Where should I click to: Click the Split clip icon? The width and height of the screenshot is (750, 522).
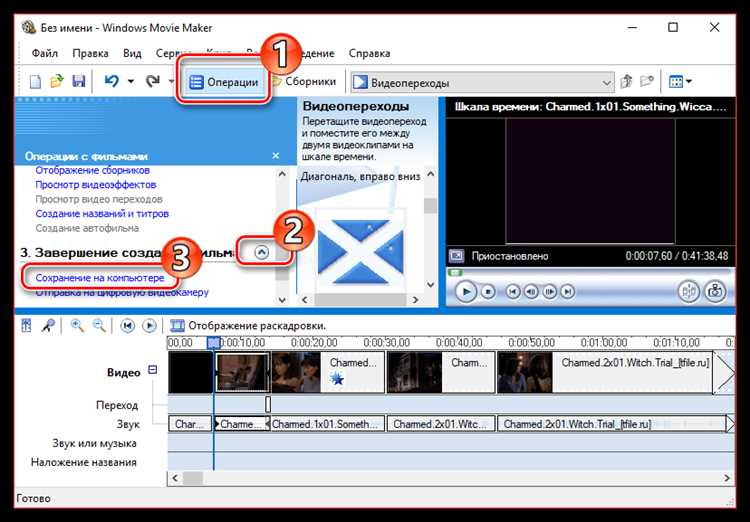point(689,291)
